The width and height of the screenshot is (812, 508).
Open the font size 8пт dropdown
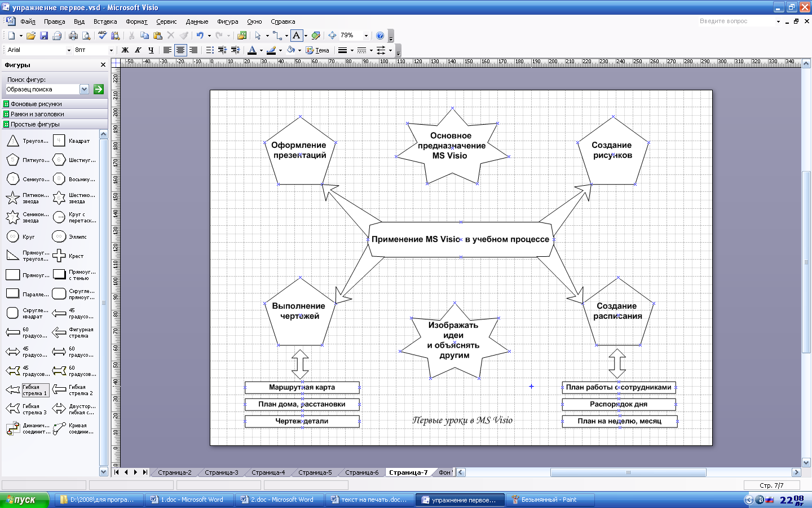tap(111, 50)
